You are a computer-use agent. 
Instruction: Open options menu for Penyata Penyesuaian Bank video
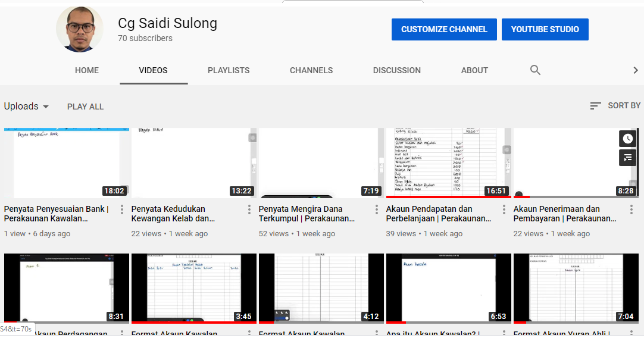tap(122, 209)
